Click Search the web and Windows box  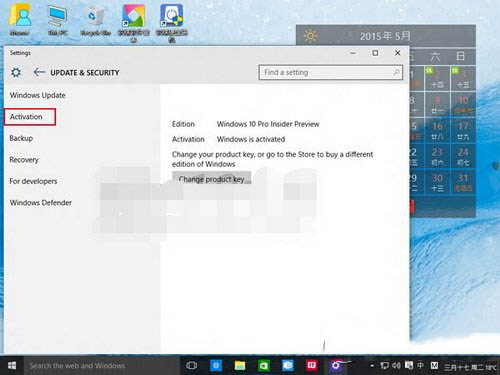[102, 366]
